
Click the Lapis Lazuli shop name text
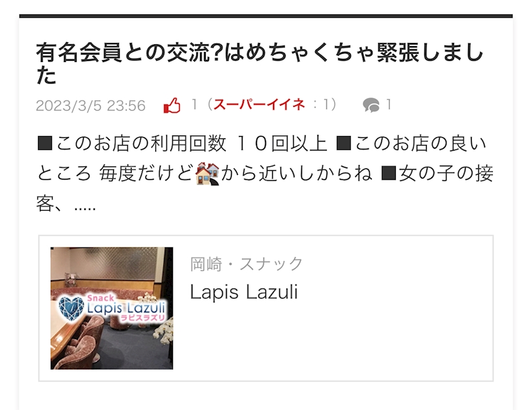[244, 292]
